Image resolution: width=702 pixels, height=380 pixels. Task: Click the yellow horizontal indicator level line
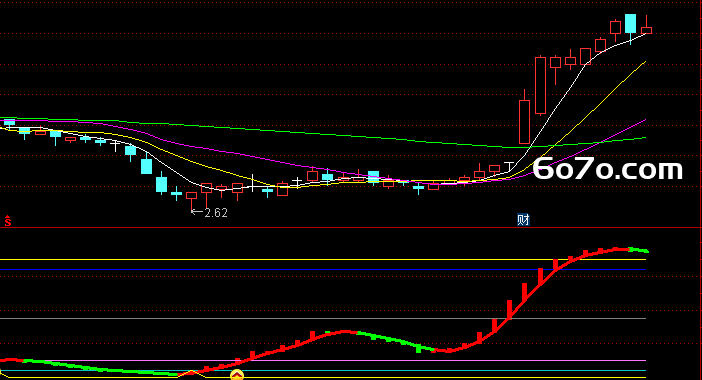[x=323, y=260]
